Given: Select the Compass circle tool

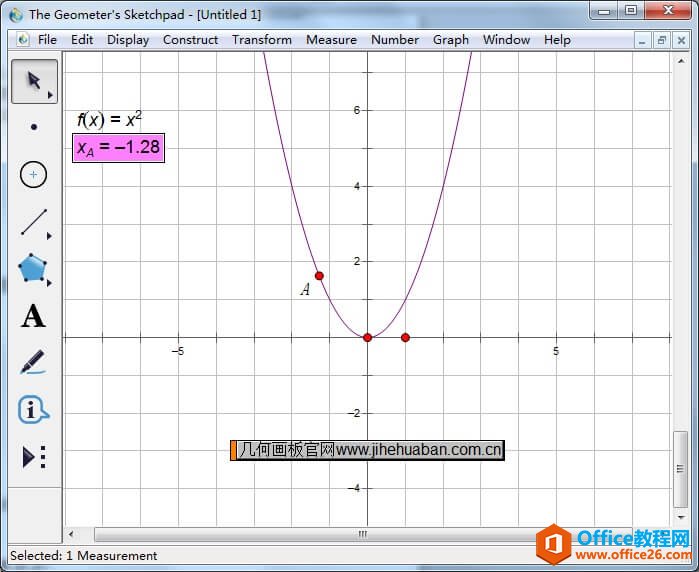Looking at the screenshot, I should [x=33, y=174].
